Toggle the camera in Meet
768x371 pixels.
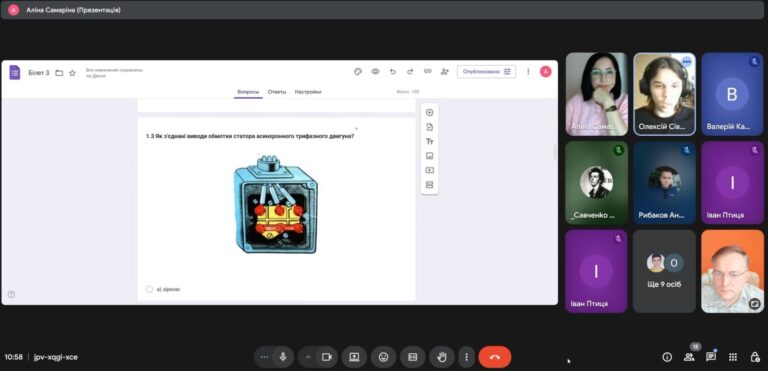click(327, 357)
